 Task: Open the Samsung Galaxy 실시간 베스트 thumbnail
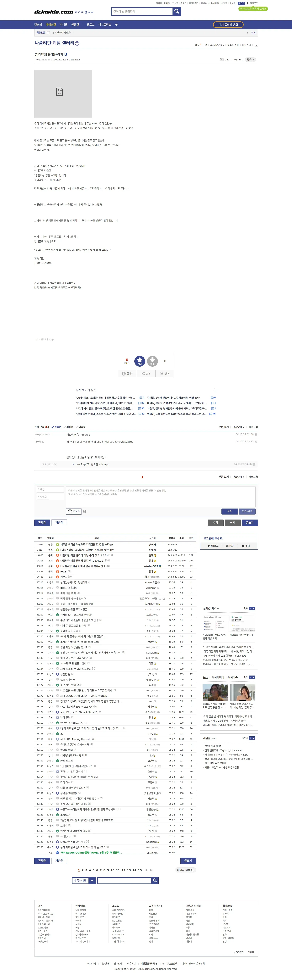coord(215,624)
